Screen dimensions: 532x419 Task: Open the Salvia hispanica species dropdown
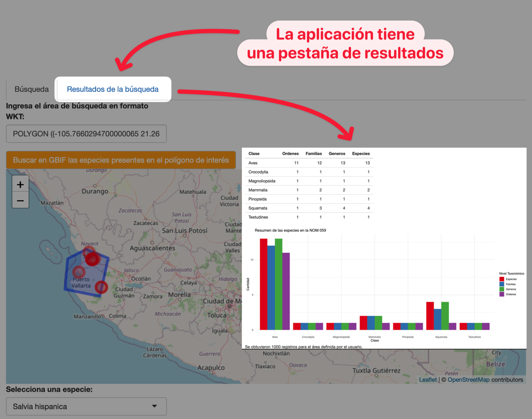coord(86,406)
